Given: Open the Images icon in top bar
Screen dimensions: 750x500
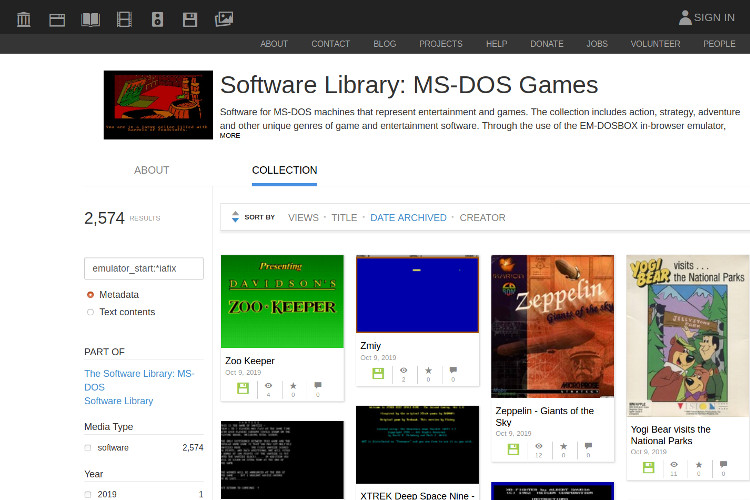Looking at the screenshot, I should coord(224,19).
